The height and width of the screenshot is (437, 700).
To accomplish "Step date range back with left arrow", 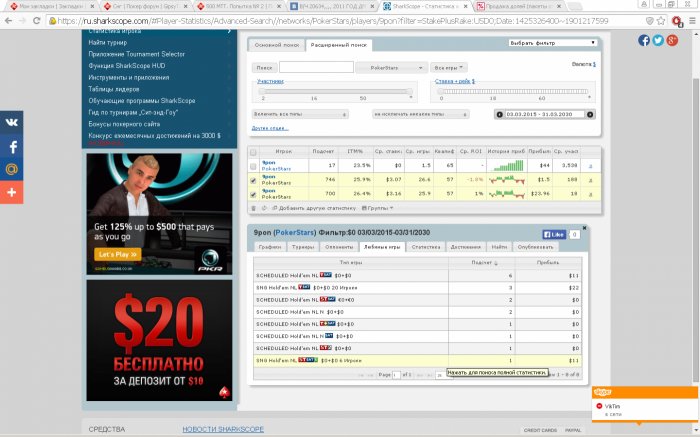I will (x=500, y=114).
